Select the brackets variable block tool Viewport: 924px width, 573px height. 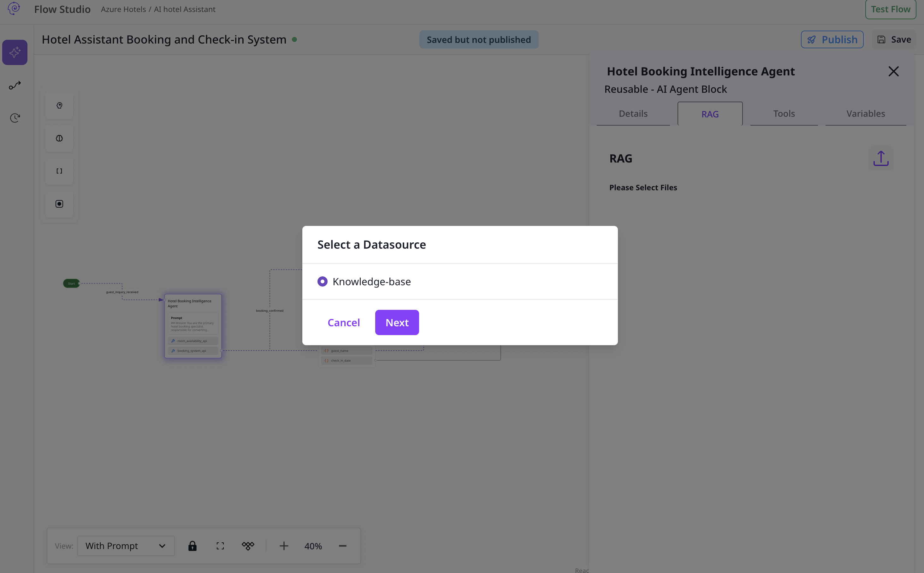click(59, 171)
